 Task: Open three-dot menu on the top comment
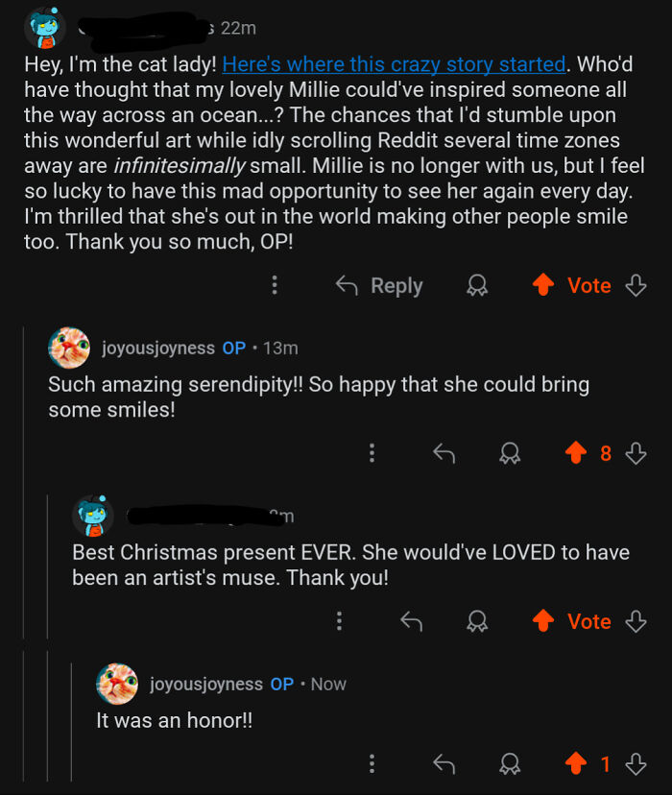pos(275,285)
